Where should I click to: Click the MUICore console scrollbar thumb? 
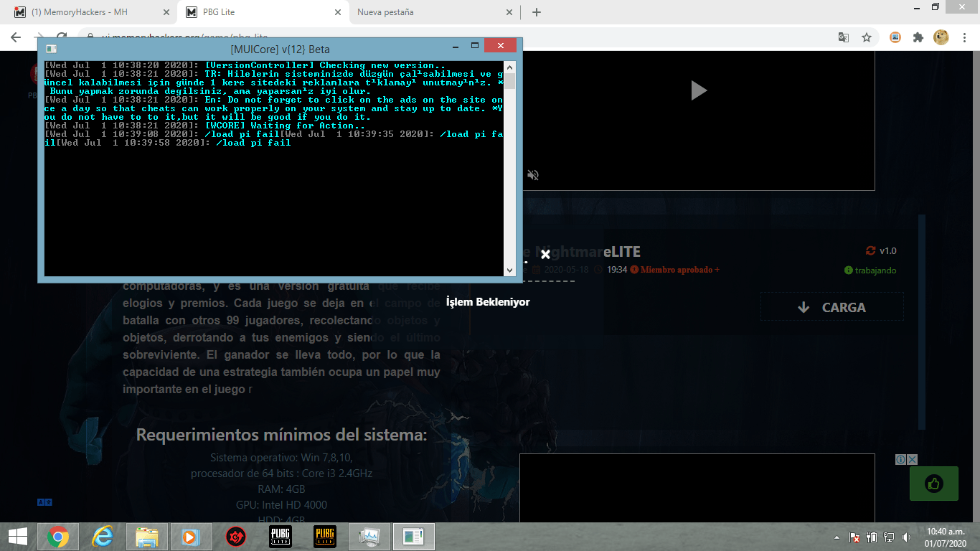click(x=509, y=80)
